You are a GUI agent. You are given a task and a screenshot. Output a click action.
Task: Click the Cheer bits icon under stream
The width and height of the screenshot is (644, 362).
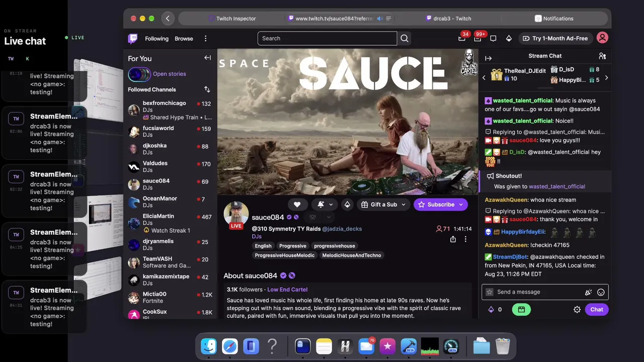pyautogui.click(x=347, y=205)
